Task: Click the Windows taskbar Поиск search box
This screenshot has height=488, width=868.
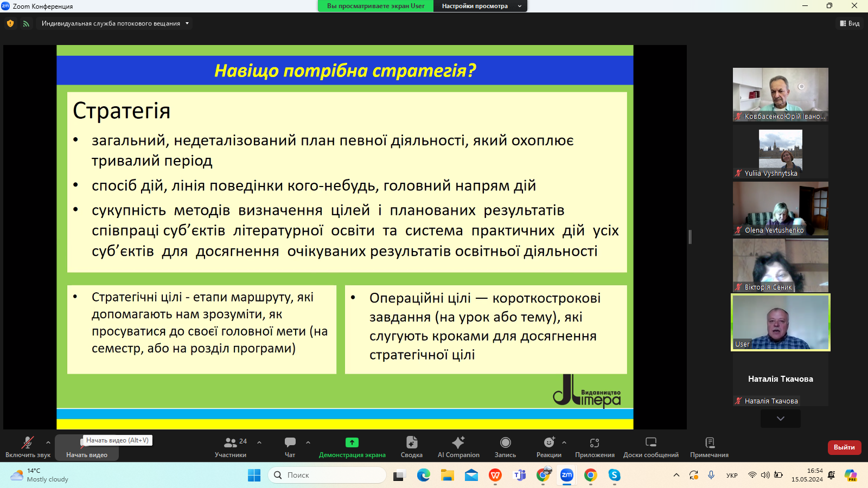Action: pyautogui.click(x=327, y=475)
